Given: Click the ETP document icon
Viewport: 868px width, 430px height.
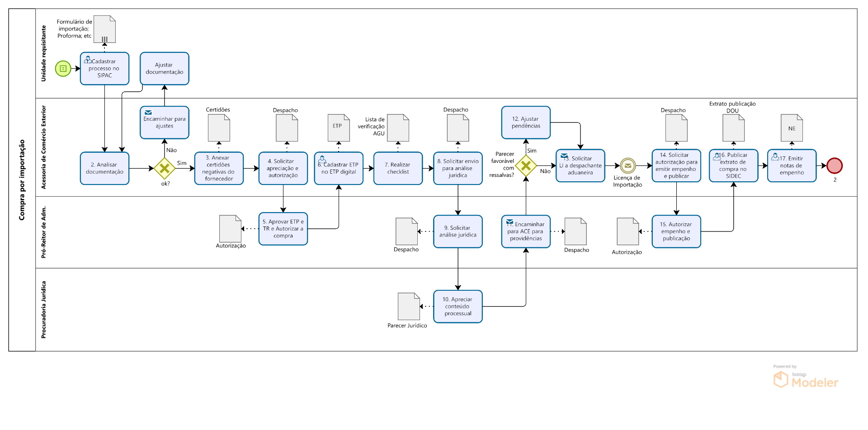Looking at the screenshot, I should [339, 128].
